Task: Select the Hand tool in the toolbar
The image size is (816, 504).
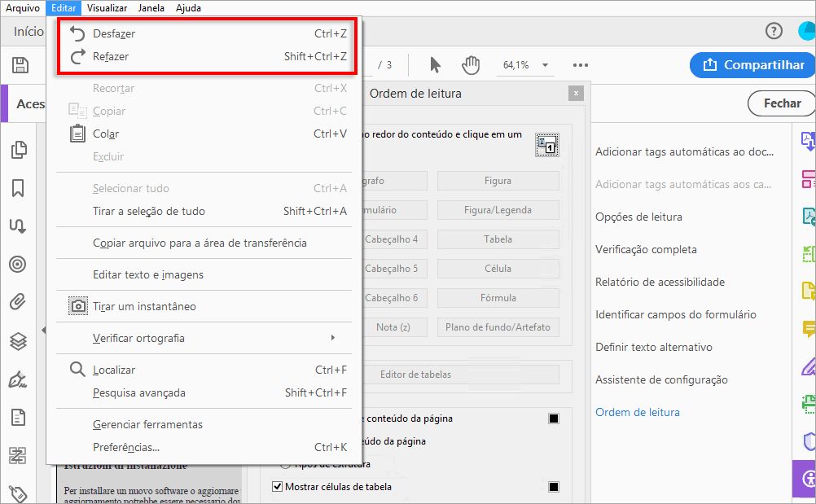Action: coord(470,65)
